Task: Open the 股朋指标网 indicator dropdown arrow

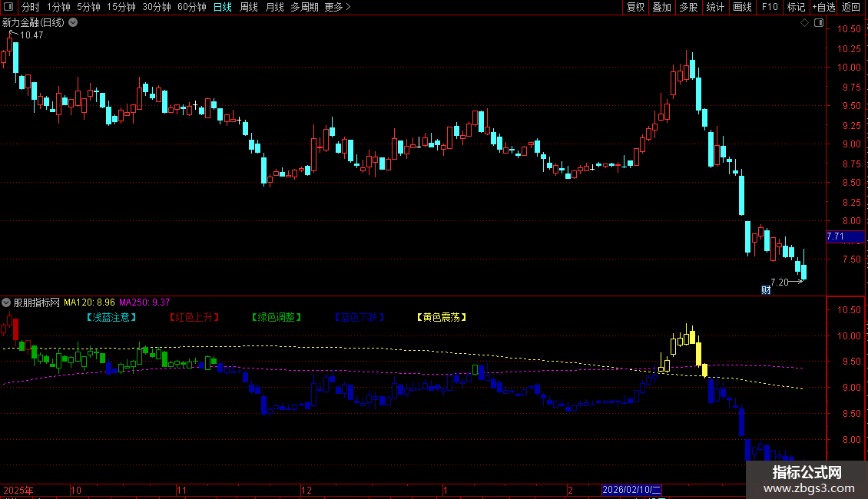Action: coord(6,302)
